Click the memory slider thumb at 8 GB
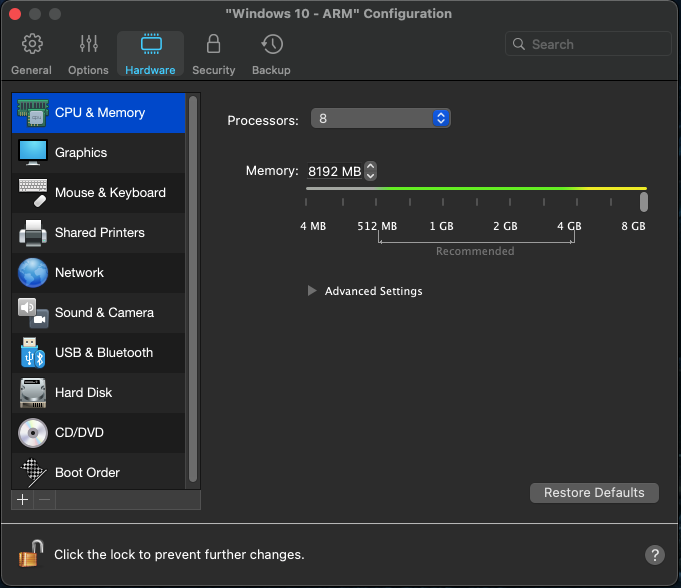The width and height of the screenshot is (681, 588). (x=644, y=202)
